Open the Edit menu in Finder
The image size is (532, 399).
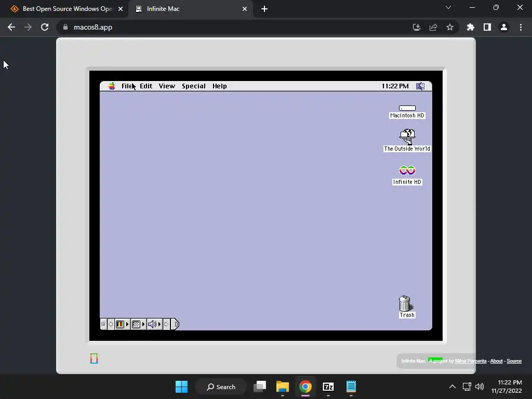pyautogui.click(x=146, y=86)
